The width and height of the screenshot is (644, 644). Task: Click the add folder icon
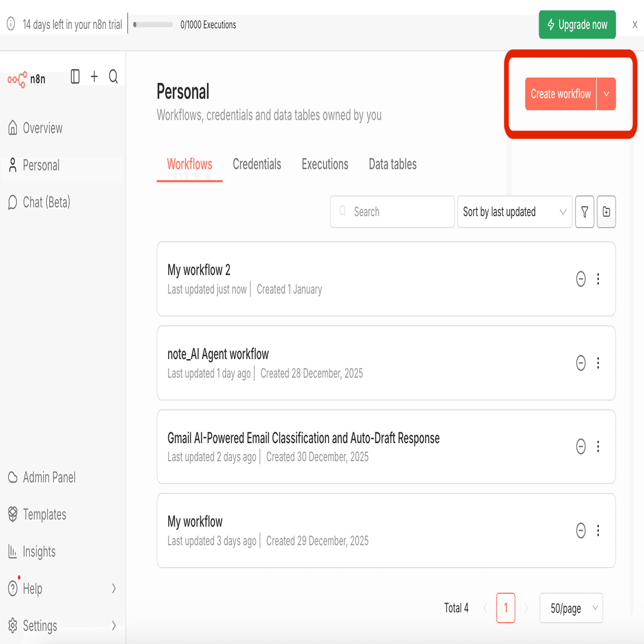tap(606, 212)
